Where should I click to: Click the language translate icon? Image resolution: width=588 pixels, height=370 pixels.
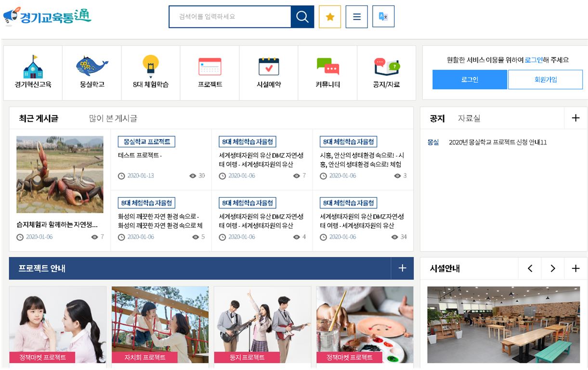(x=383, y=17)
